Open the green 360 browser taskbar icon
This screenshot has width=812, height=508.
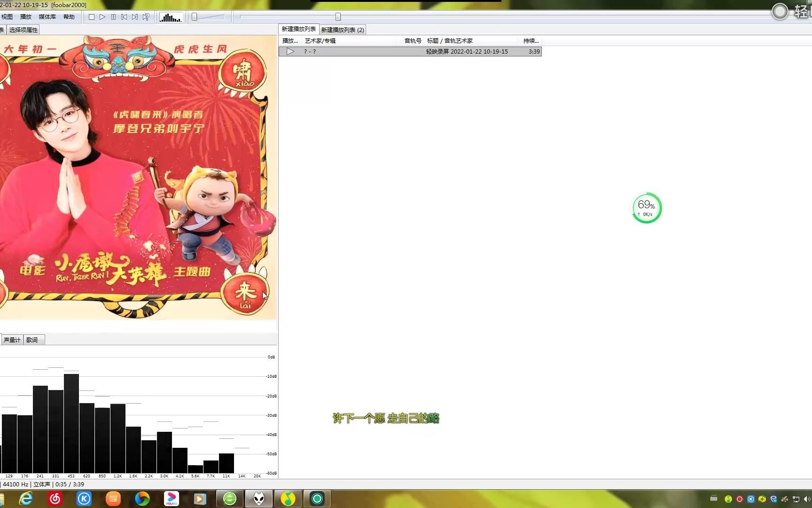(x=230, y=499)
